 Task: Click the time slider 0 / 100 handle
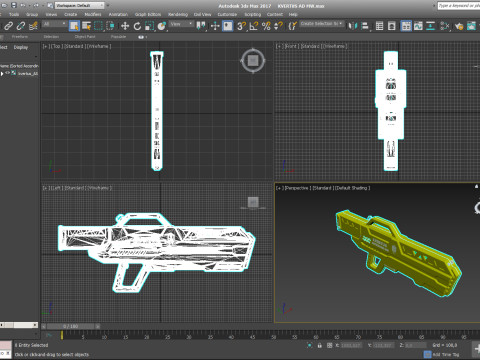click(70, 326)
